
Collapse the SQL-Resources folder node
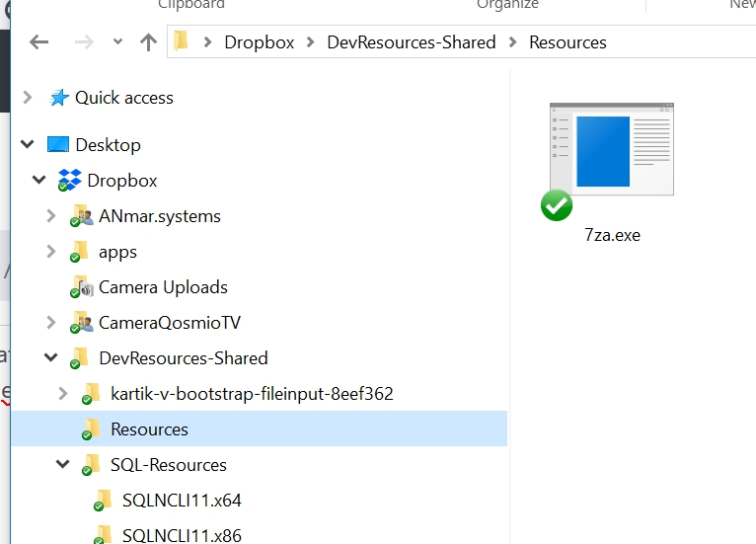pyautogui.click(x=63, y=465)
